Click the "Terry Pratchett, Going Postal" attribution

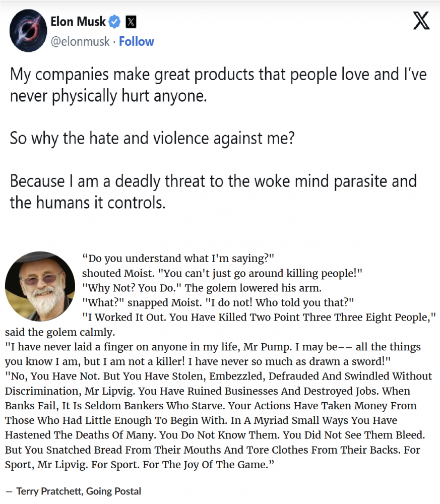click(79, 491)
